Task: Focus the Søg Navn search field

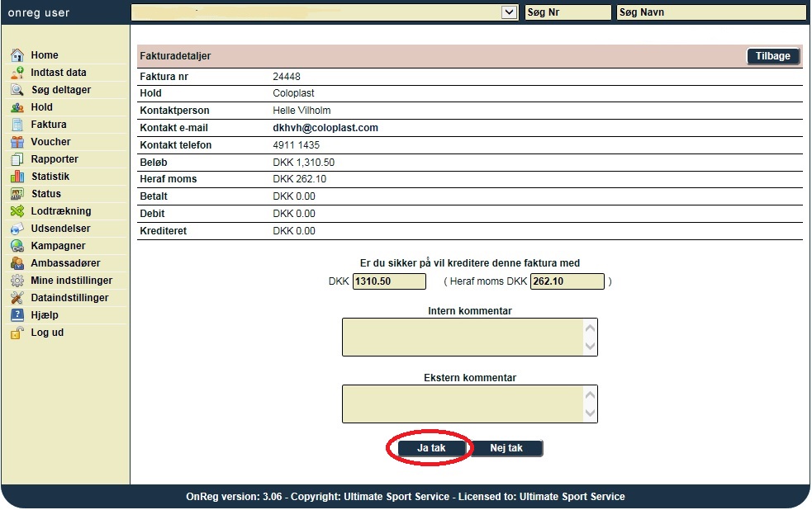Action: (x=711, y=12)
